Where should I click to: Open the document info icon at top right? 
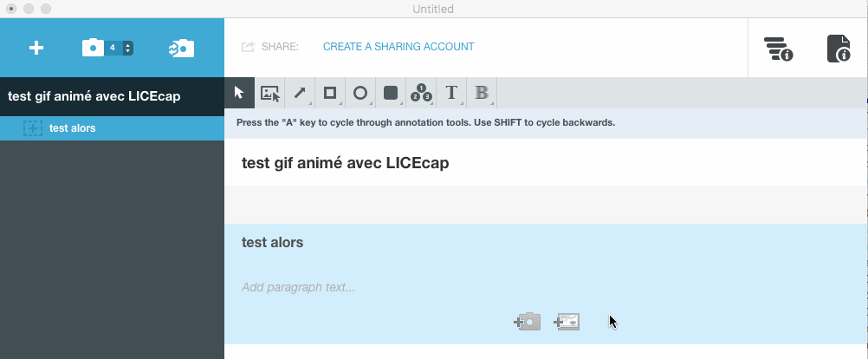pyautogui.click(x=839, y=49)
